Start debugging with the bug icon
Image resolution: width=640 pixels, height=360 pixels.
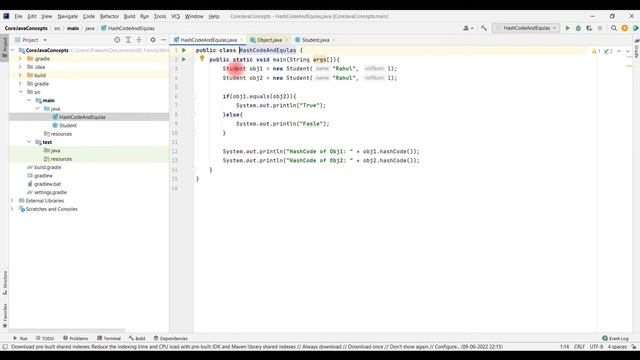click(x=578, y=28)
